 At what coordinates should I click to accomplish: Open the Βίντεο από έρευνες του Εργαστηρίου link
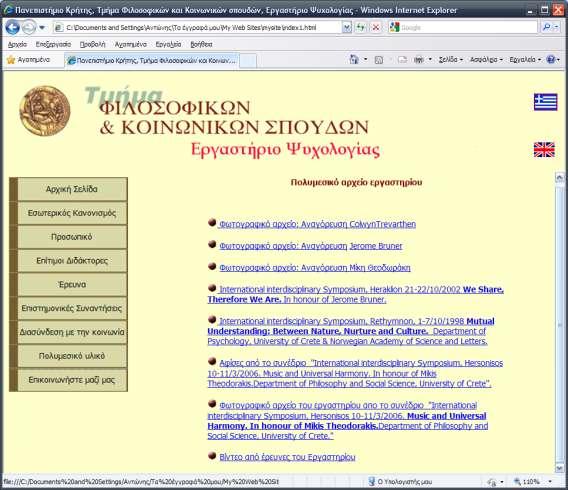(287, 457)
